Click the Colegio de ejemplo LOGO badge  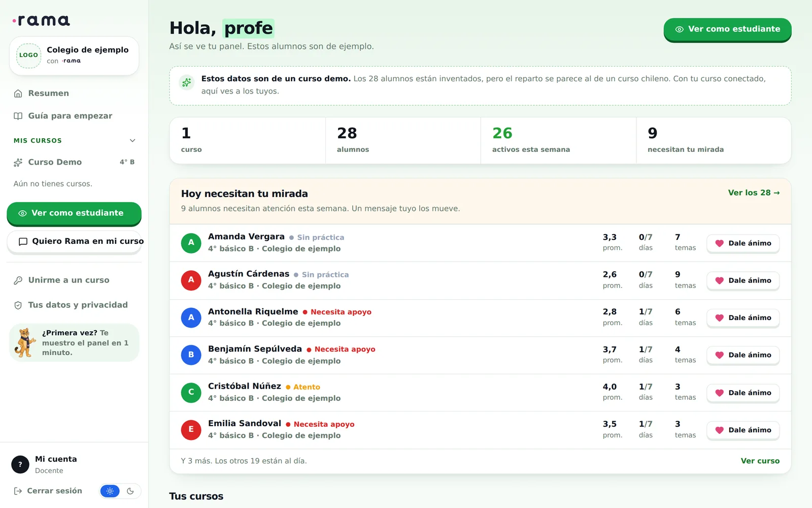[28, 55]
